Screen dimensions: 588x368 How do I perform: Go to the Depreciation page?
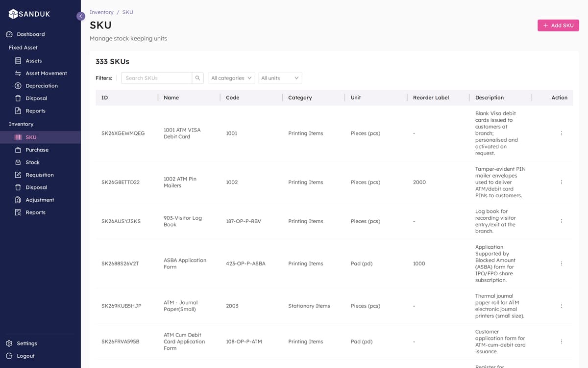40,86
